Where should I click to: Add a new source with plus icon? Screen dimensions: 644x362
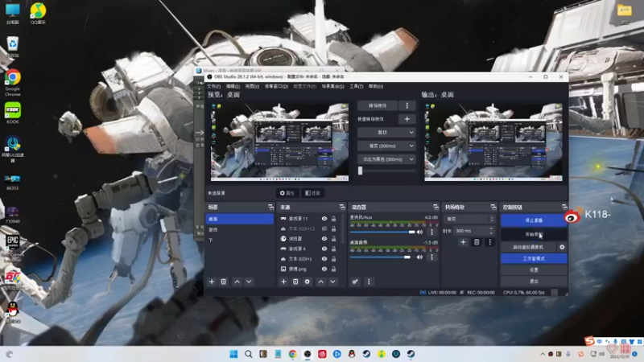coord(283,282)
